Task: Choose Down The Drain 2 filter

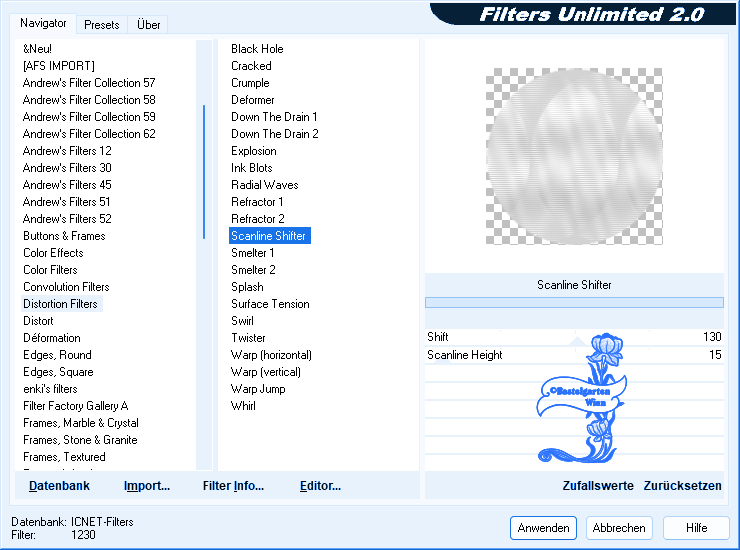Action: point(275,134)
